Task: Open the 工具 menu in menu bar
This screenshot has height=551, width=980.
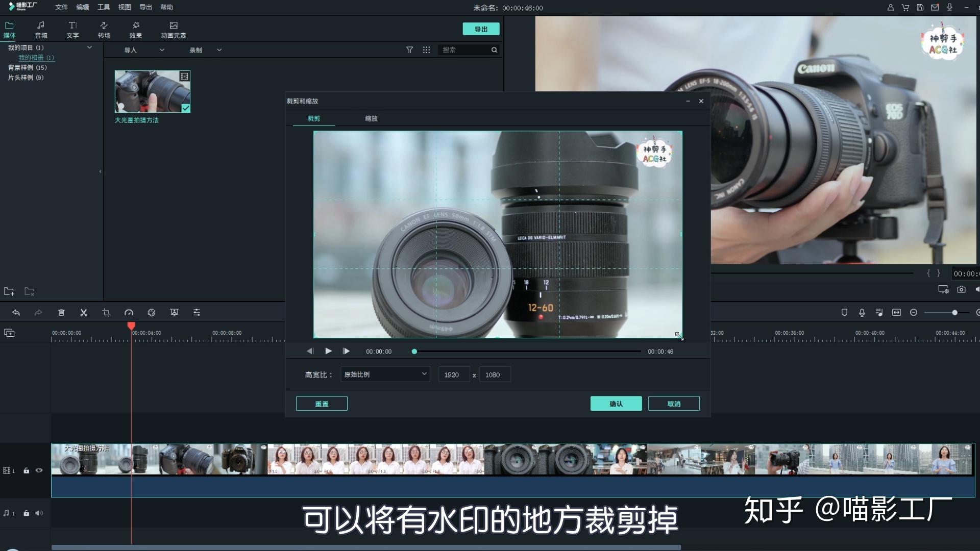Action: tap(104, 7)
